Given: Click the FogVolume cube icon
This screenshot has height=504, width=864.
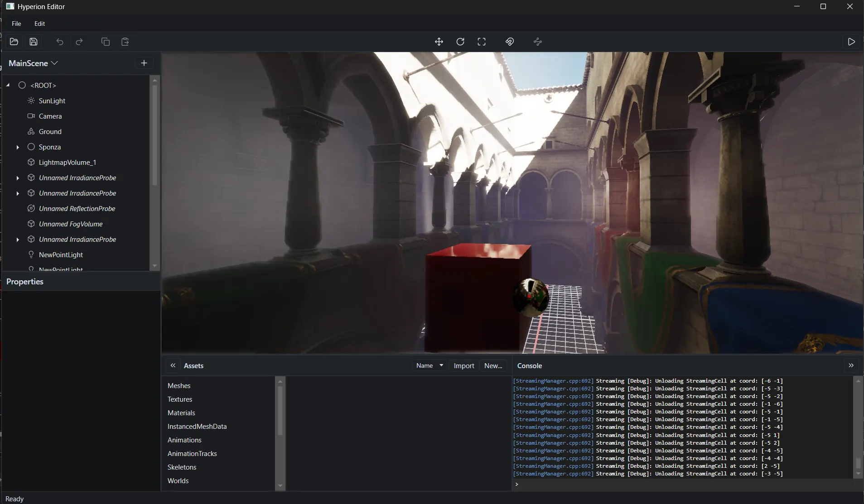Looking at the screenshot, I should pyautogui.click(x=31, y=224).
